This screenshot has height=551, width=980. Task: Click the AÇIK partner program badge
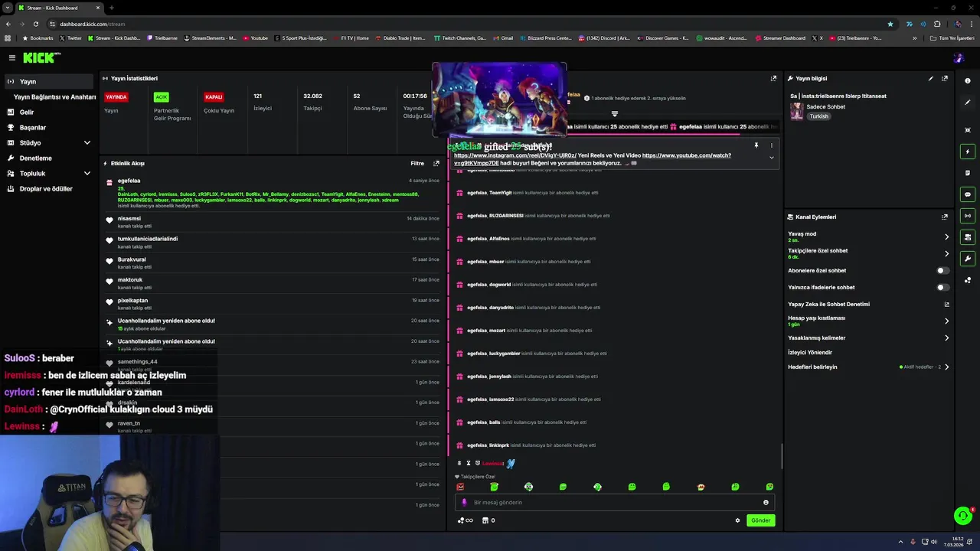click(161, 97)
